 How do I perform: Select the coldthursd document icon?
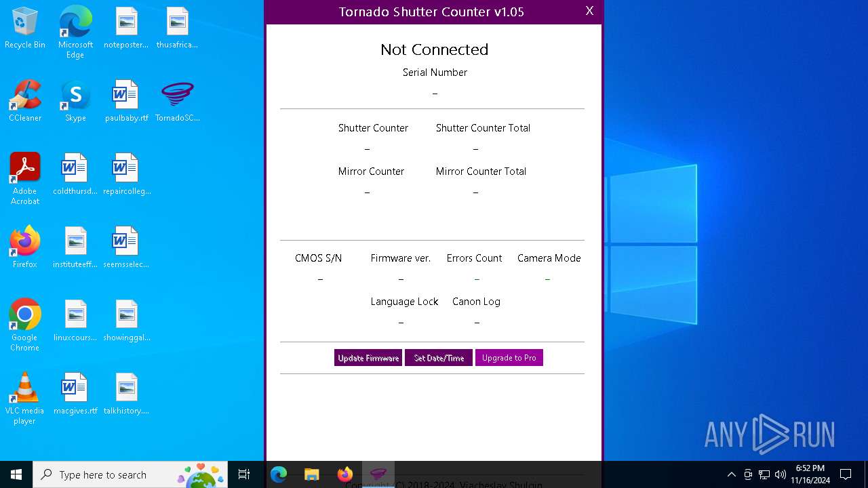[75, 174]
